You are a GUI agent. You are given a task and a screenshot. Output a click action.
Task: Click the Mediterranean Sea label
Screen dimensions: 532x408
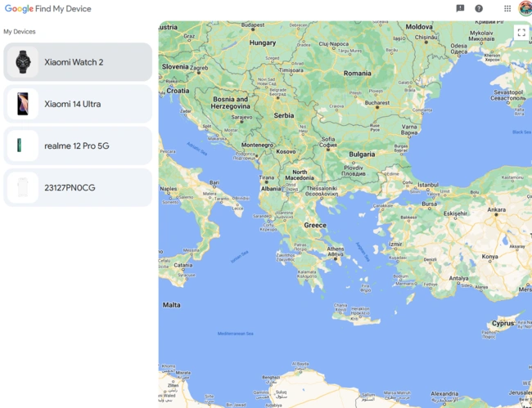point(235,334)
